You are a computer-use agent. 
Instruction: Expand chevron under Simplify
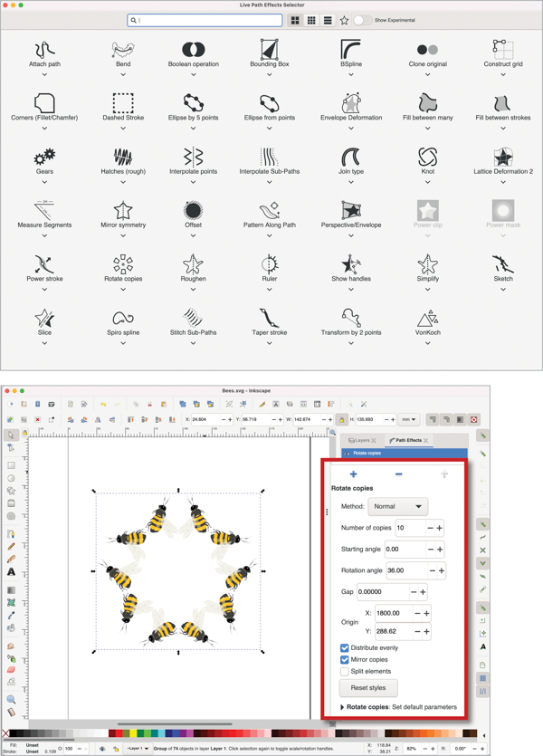[427, 290]
